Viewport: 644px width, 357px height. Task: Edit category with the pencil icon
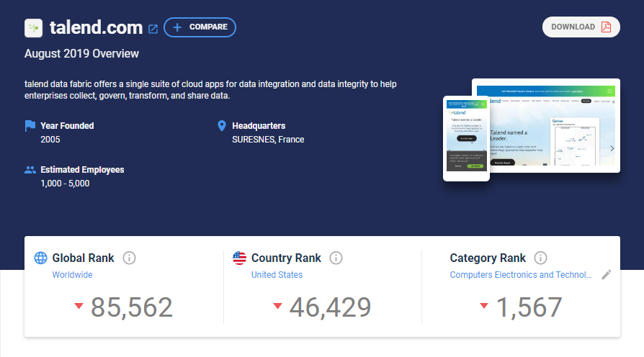(607, 275)
